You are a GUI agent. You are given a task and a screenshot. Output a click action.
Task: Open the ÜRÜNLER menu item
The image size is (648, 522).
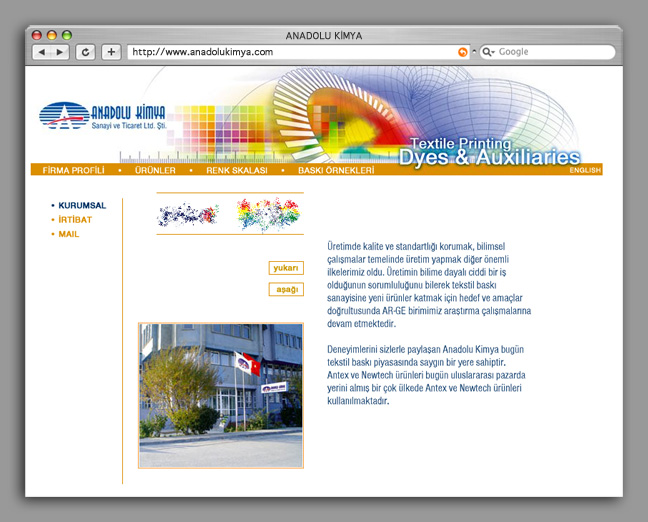click(x=155, y=170)
